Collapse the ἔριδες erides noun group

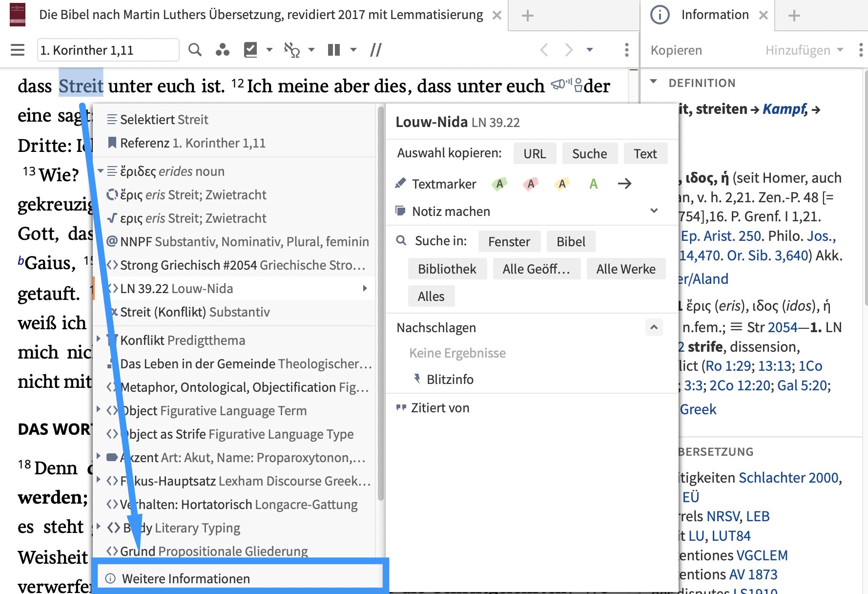point(100,171)
